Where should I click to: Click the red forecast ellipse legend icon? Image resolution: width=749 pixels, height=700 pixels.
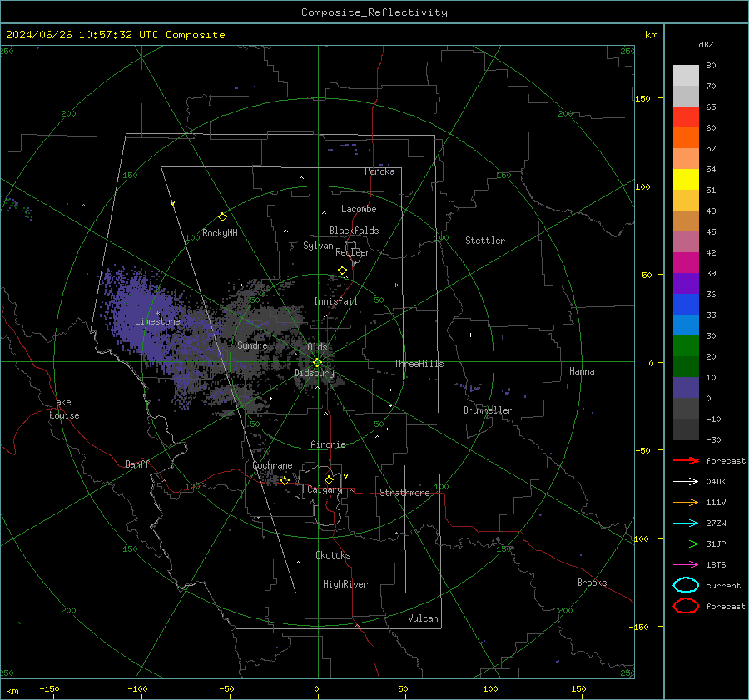click(x=686, y=606)
